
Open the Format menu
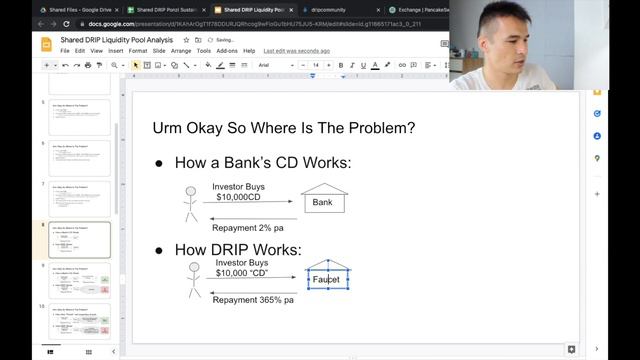pos(138,51)
